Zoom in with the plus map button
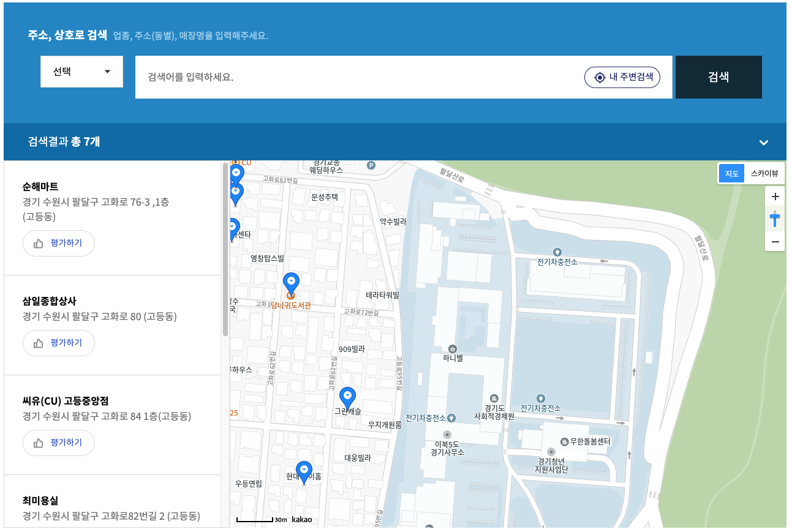Viewport: 792px width, 532px height. [775, 197]
